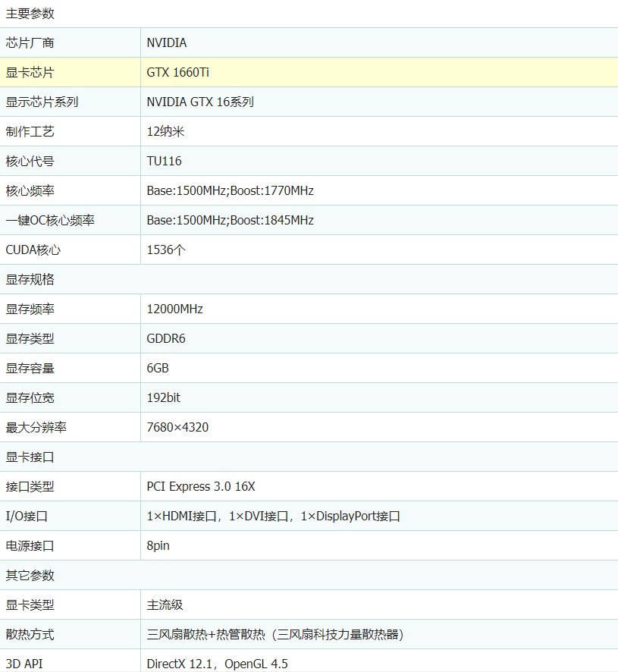618x672 pixels.
Task: Click the CUDA核心 label
Action: tap(33, 250)
